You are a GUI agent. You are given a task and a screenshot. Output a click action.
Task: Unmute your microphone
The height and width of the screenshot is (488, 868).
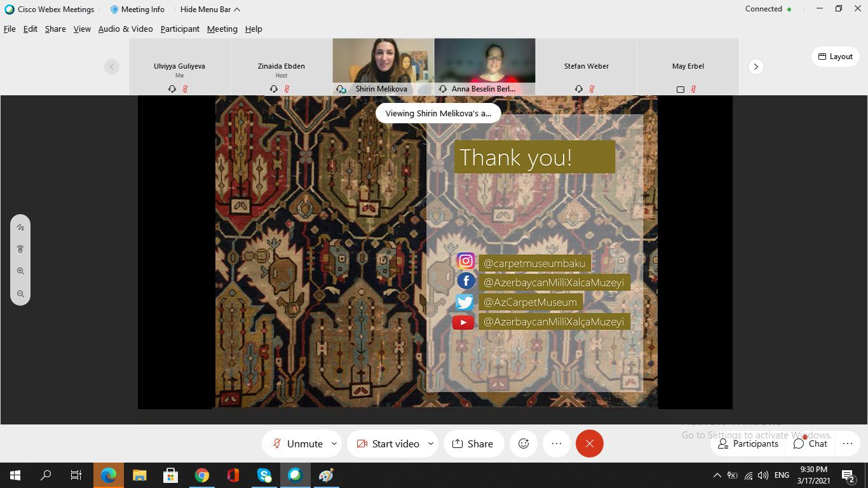297,444
